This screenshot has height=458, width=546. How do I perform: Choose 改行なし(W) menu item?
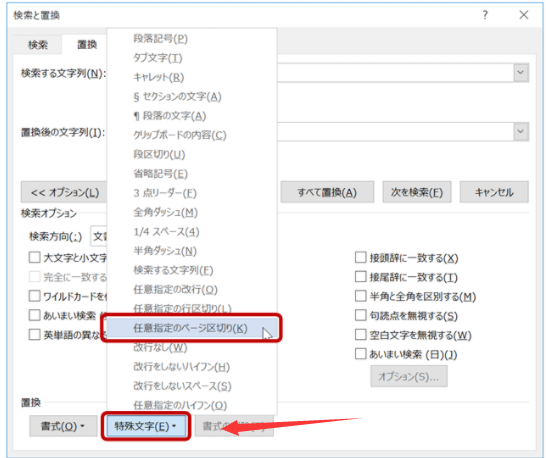tap(192, 348)
